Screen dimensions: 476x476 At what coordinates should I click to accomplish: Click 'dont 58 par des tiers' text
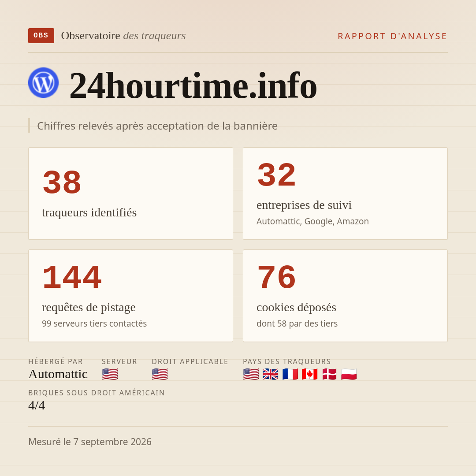[297, 324]
